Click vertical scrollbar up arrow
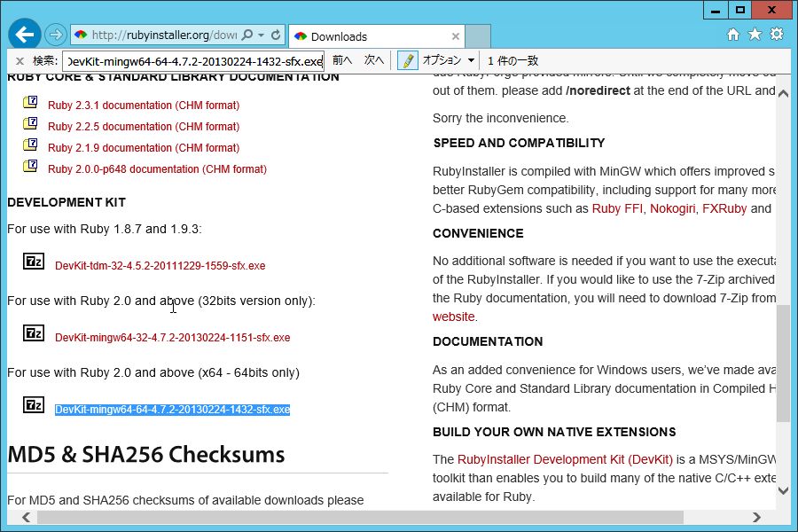Screen dimensions: 798x532 (784, 94)
